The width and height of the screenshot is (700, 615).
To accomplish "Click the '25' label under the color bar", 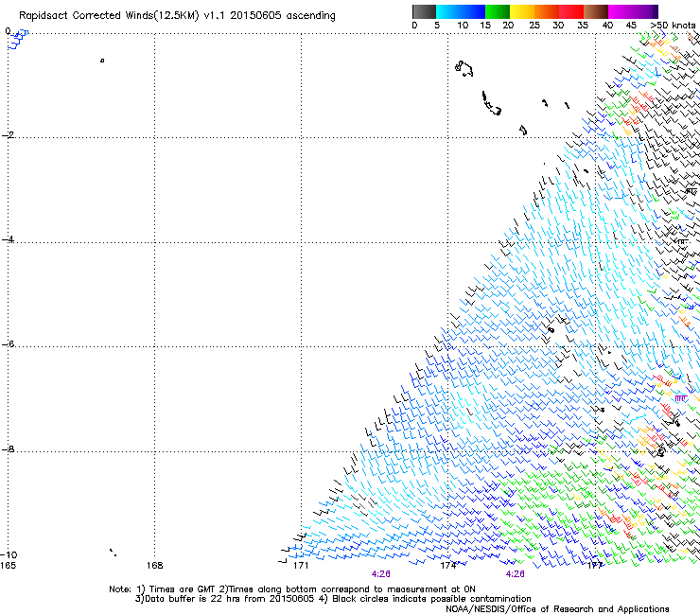I will [534, 26].
